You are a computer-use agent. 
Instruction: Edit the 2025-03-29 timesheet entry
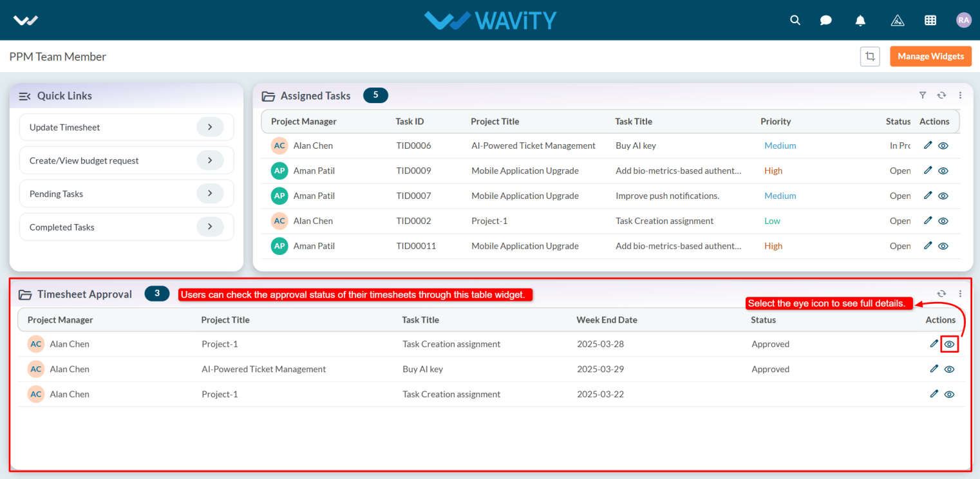[934, 369]
